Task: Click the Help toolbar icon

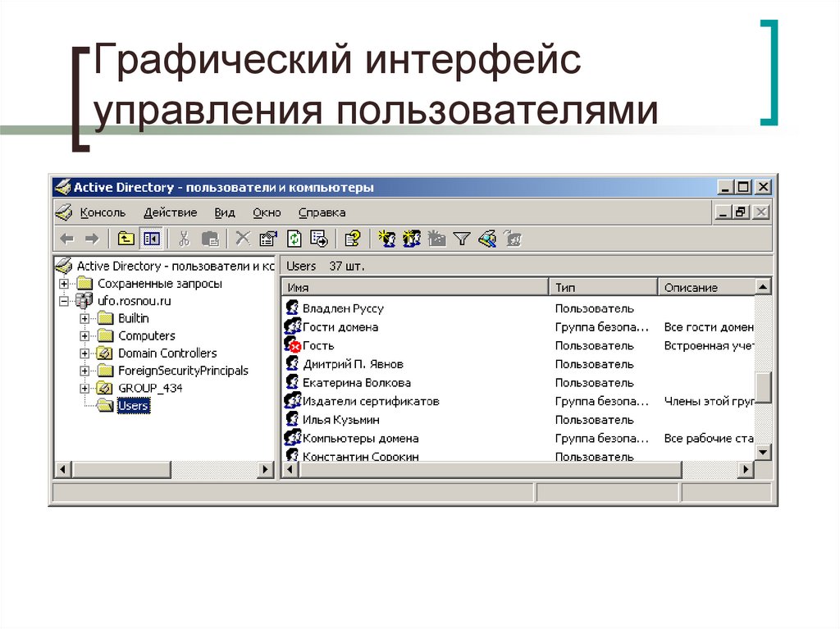Action: pyautogui.click(x=352, y=239)
